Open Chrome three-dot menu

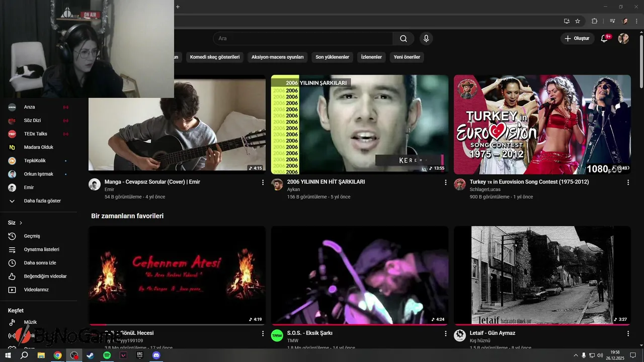(636, 21)
